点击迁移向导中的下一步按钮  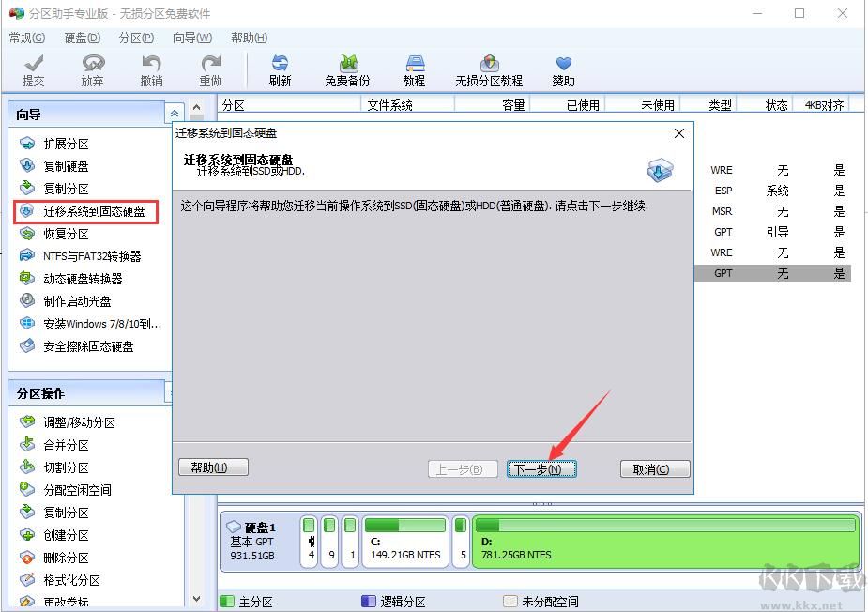click(541, 468)
